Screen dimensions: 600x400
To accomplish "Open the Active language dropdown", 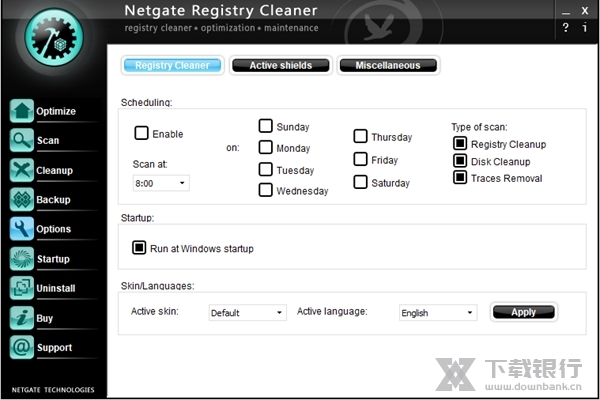I will pyautogui.click(x=438, y=313).
